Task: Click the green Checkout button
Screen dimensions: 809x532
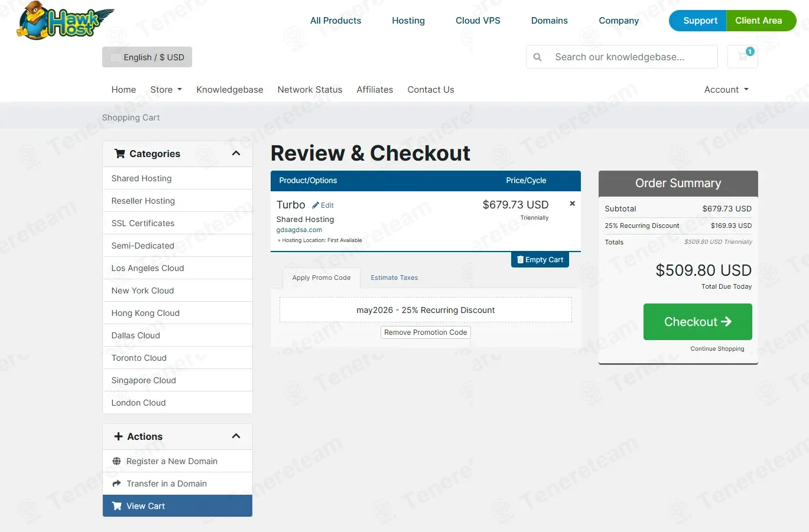Action: [x=698, y=322]
